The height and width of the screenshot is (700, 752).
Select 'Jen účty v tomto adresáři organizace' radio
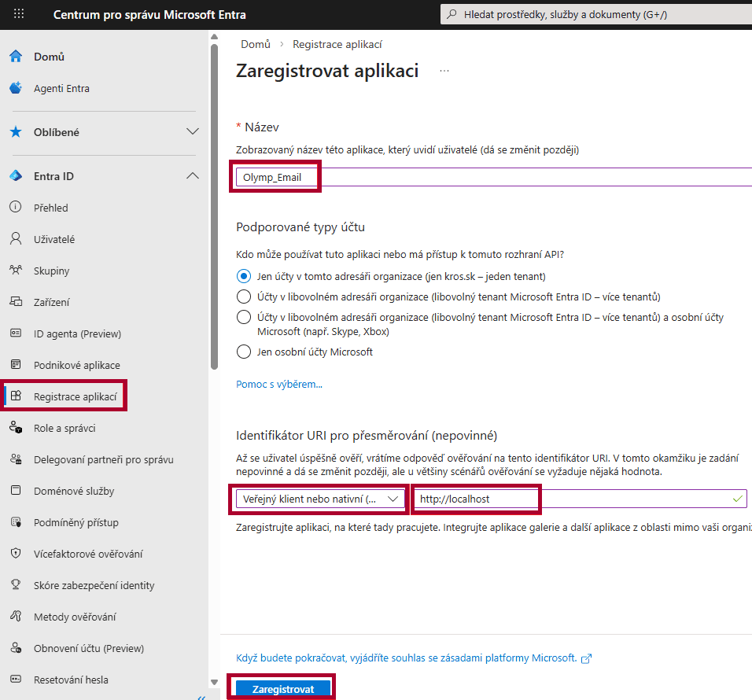coord(244,276)
